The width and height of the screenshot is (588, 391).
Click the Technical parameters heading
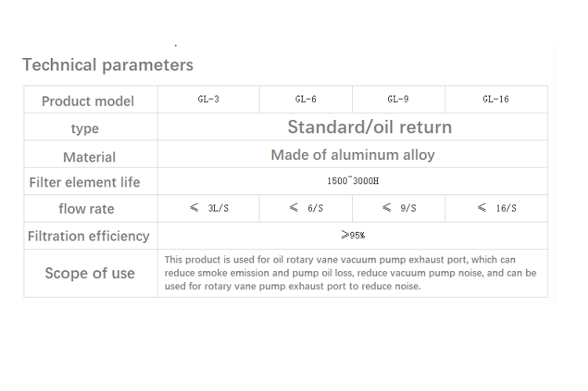click(x=107, y=65)
